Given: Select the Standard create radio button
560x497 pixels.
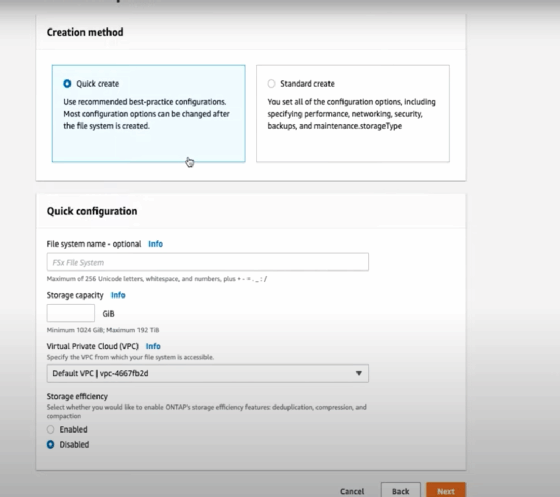Looking at the screenshot, I should [271, 84].
